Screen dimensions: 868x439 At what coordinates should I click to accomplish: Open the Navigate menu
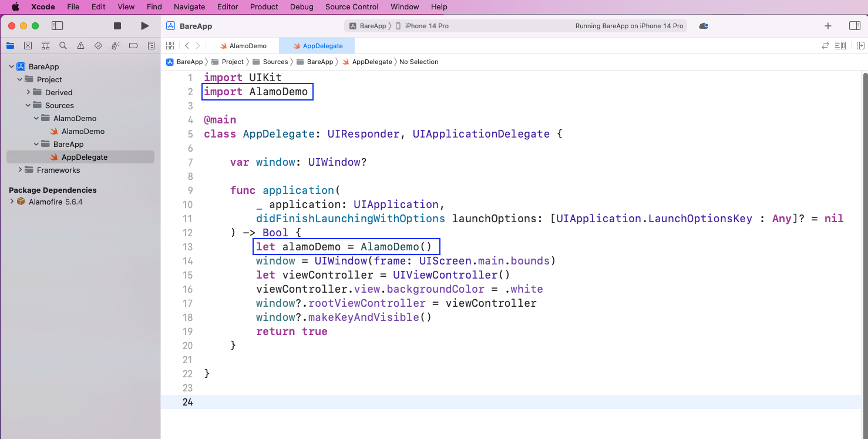pos(190,7)
